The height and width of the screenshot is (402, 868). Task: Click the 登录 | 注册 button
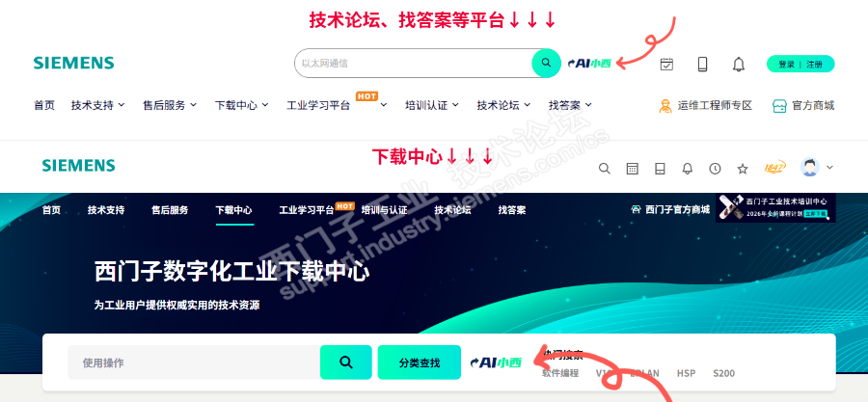tap(800, 65)
